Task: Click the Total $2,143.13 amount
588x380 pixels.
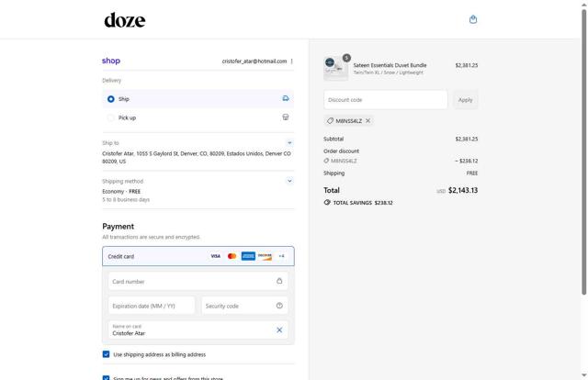Action: click(x=463, y=190)
